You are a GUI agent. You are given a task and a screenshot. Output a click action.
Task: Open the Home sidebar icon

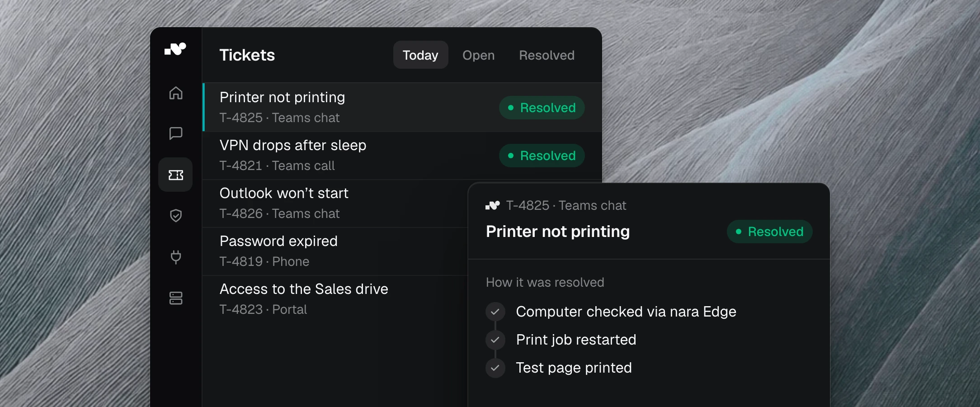click(176, 93)
